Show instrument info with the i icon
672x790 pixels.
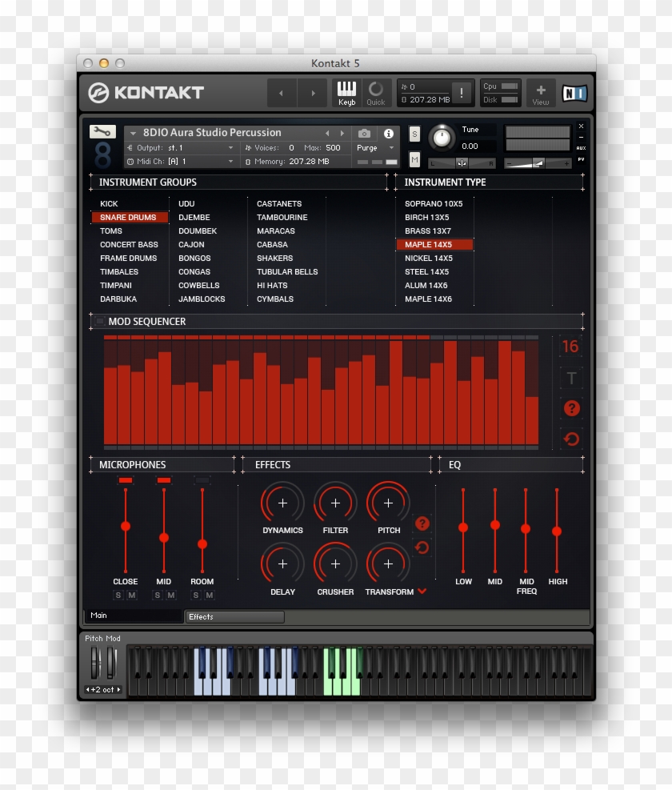388,134
